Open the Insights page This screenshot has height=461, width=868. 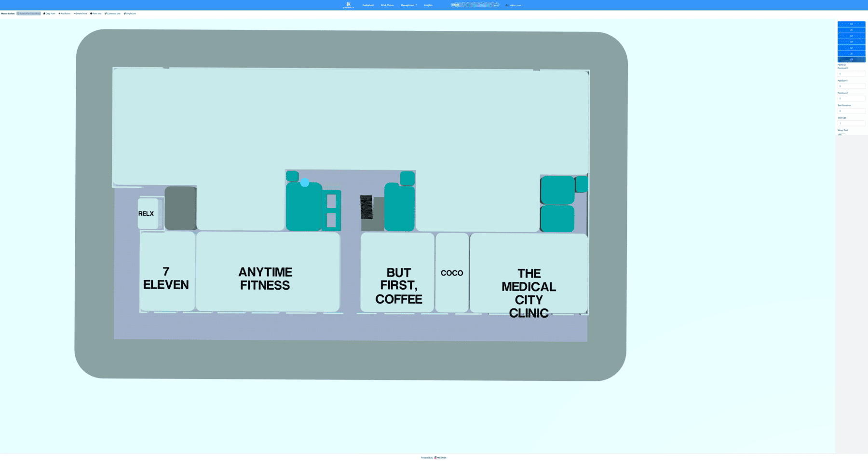pyautogui.click(x=428, y=5)
